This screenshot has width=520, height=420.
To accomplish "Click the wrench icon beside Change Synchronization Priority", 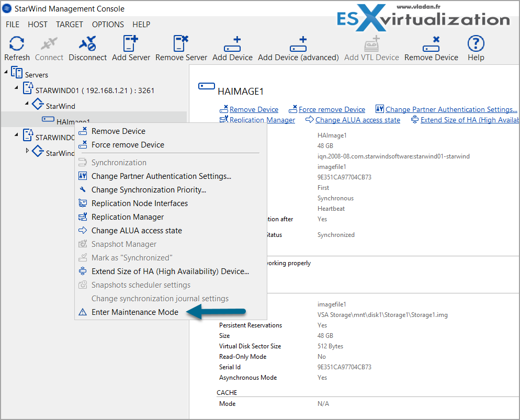I will point(83,190).
